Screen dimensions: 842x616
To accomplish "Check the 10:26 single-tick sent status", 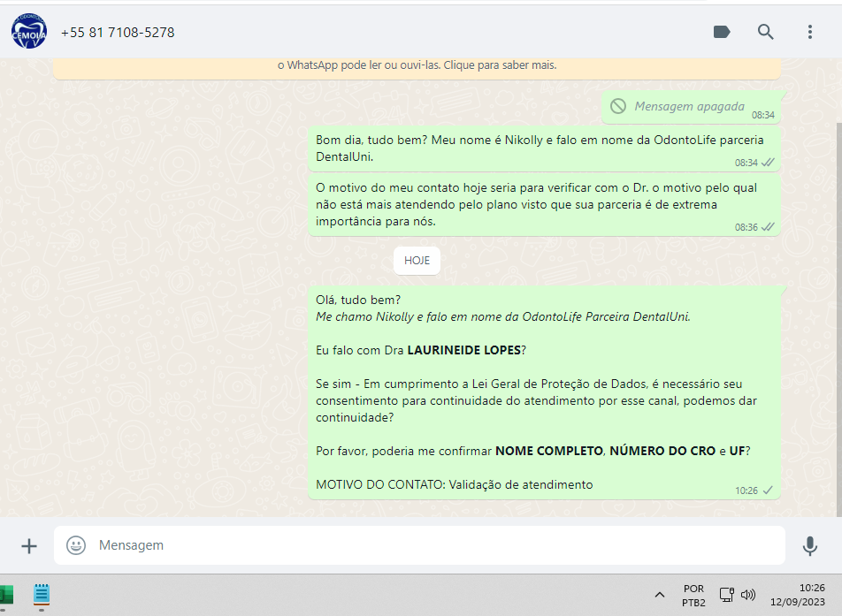I will point(768,491).
